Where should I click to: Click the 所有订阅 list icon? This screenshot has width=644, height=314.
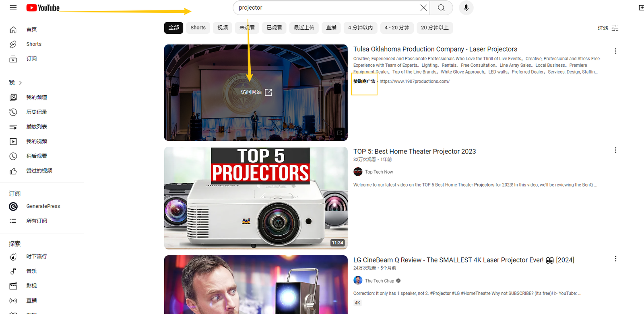[x=13, y=221]
